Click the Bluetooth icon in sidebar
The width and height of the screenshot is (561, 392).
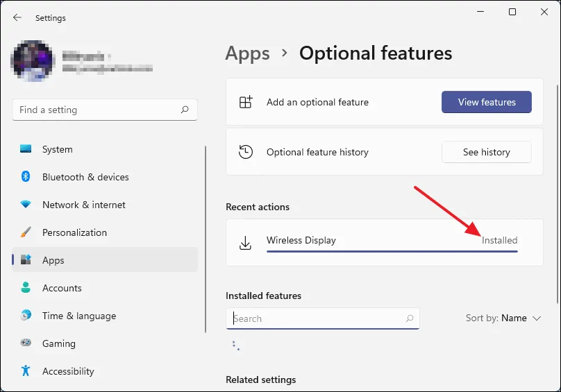click(26, 177)
